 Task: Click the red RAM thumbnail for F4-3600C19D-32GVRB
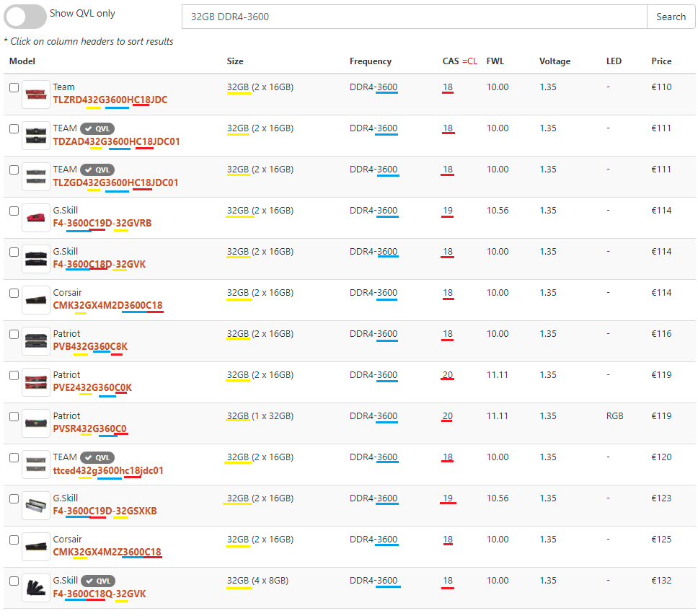click(36, 217)
